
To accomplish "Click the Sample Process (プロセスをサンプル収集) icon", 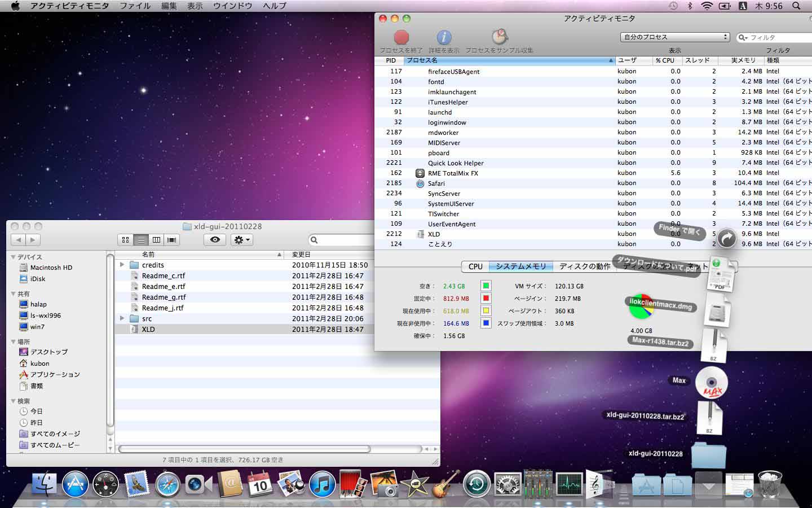I will coord(499,37).
